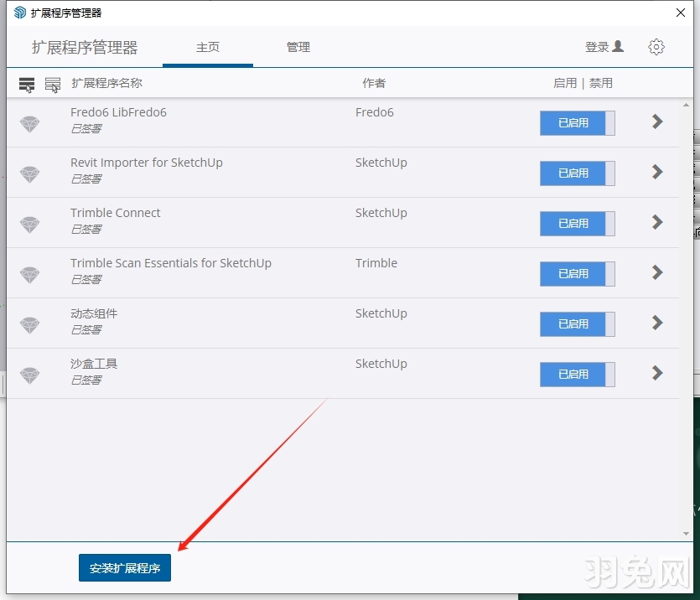The width and height of the screenshot is (700, 600).
Task: Click the sign-in user icon
Action: pyautogui.click(x=620, y=47)
